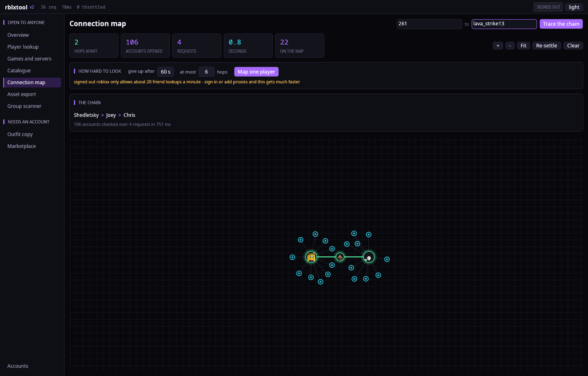Viewport: 588px width, 376px height.
Task: Select the lone cyan node right of the white avatar
Action: [387, 259]
